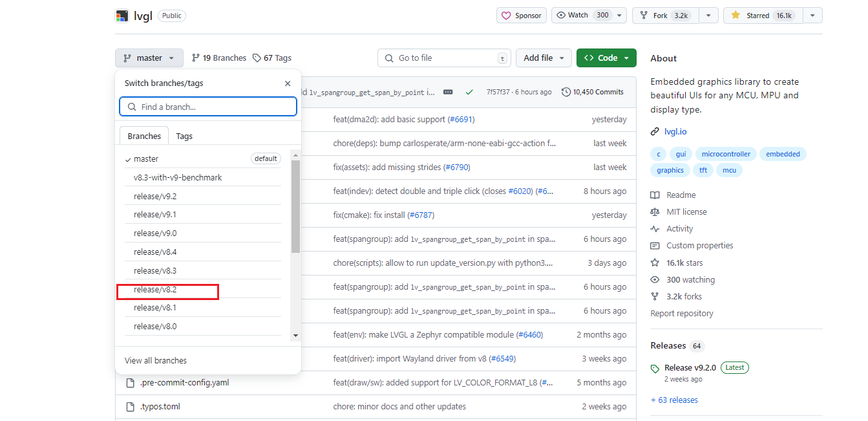Viewport: 868px width, 421px height.
Task: Select the master default branch
Action: (202, 159)
